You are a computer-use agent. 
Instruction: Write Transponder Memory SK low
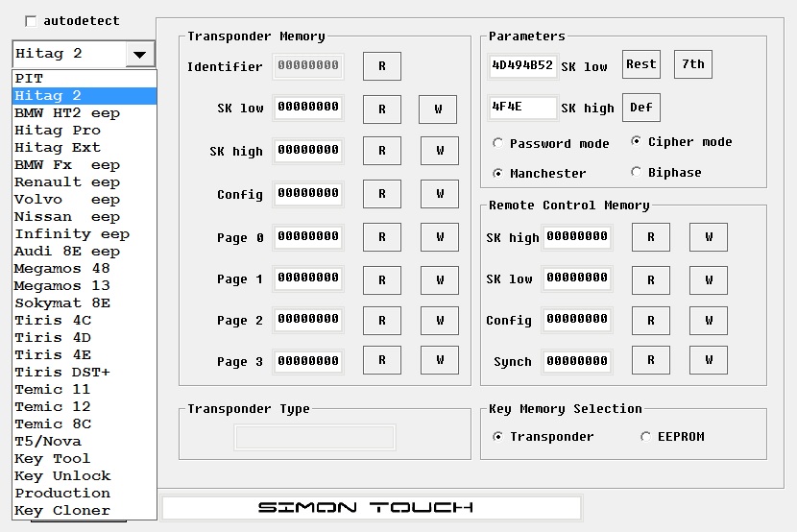point(438,109)
